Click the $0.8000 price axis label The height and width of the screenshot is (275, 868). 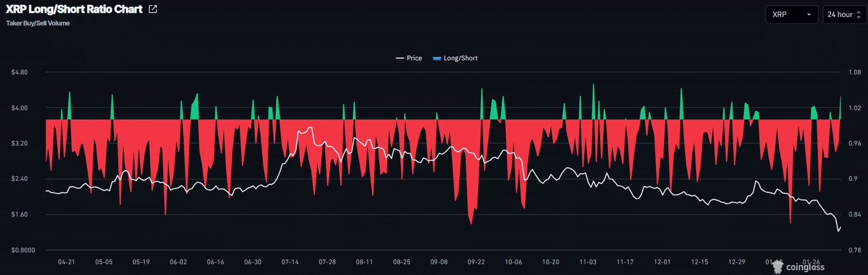coord(23,251)
